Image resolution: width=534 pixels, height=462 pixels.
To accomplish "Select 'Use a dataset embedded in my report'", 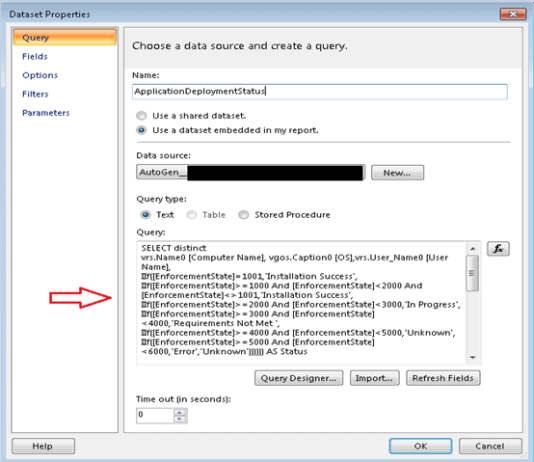I will coord(141,130).
